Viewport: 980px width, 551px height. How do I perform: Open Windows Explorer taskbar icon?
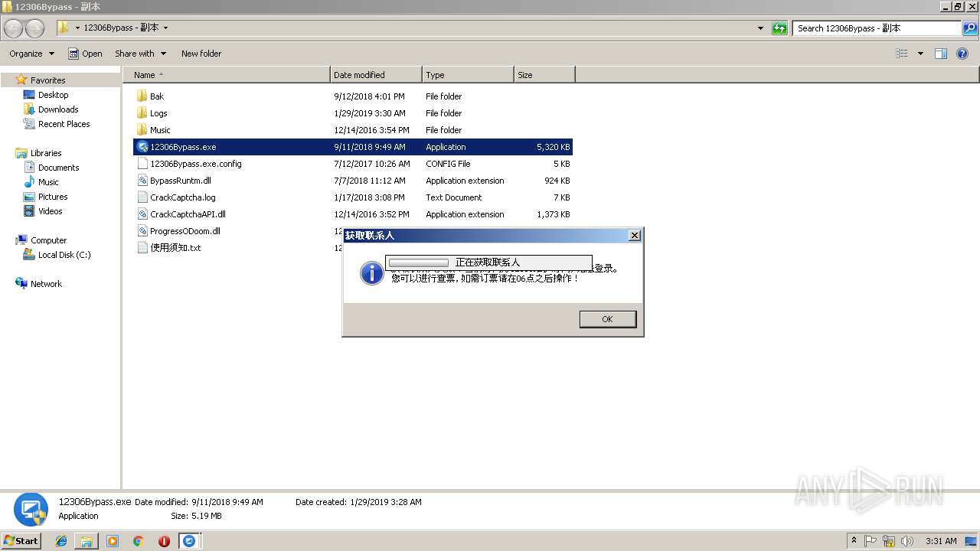87,541
